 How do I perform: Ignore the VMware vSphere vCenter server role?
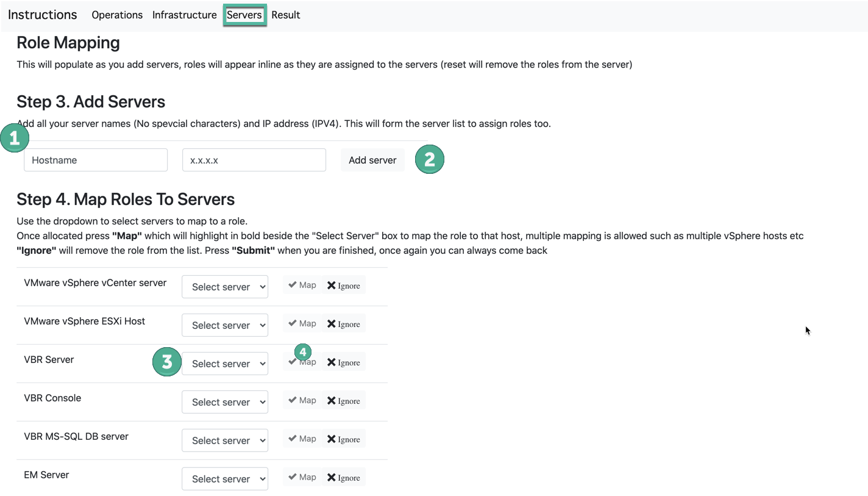click(x=344, y=285)
